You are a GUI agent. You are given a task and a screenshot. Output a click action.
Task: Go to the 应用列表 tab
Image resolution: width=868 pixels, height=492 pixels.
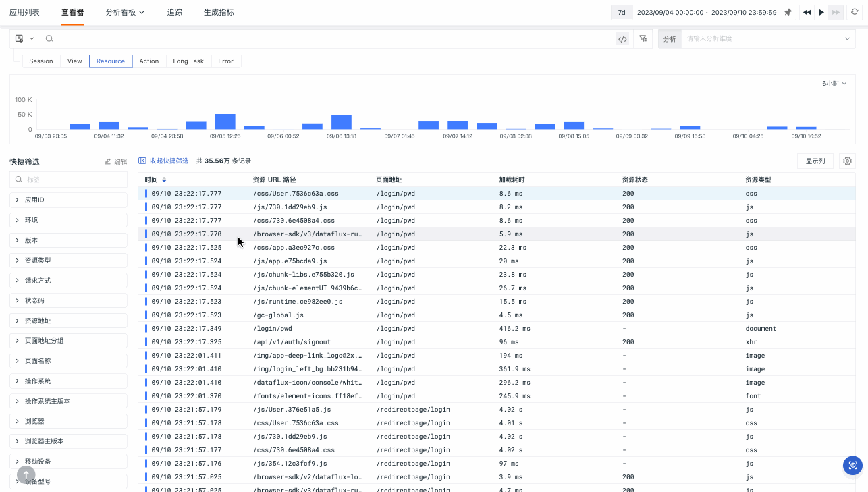(x=24, y=12)
